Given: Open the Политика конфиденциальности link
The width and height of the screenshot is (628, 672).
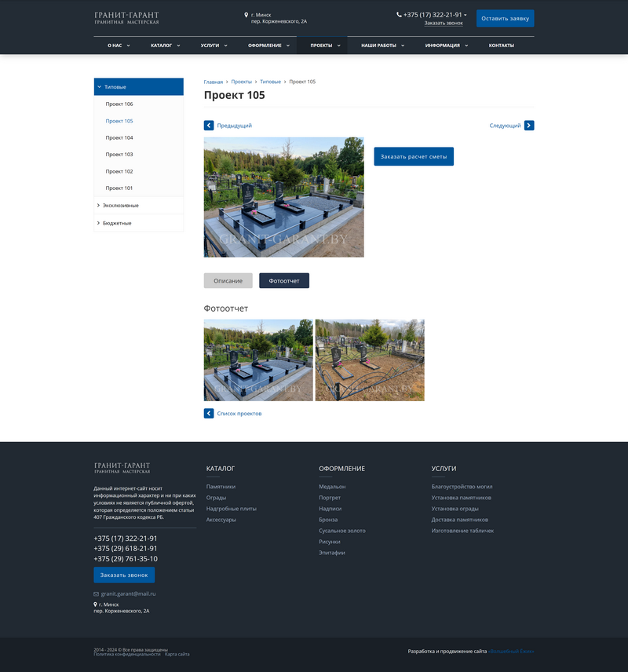Looking at the screenshot, I should pos(127,655).
